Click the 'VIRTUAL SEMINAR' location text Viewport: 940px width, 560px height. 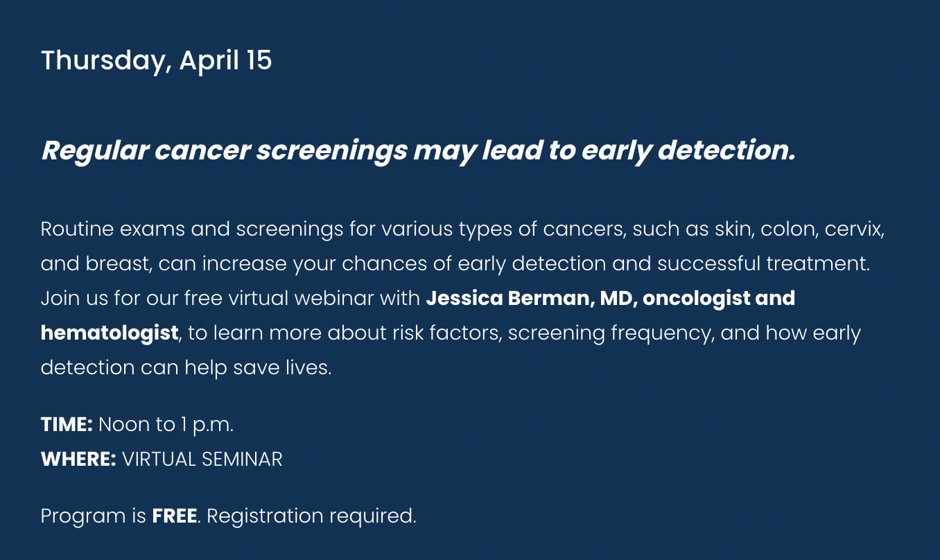202,459
